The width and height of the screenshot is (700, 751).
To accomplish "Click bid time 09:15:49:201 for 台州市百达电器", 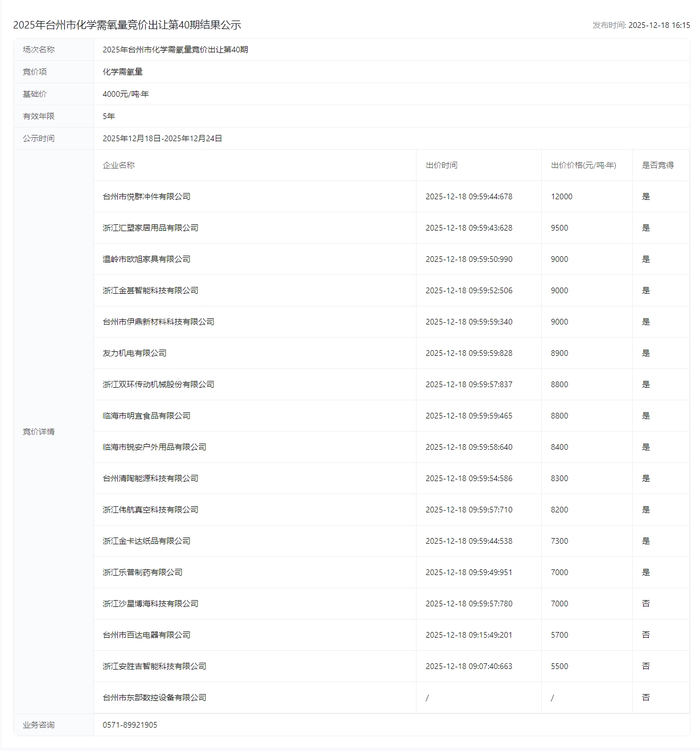I will tap(468, 635).
